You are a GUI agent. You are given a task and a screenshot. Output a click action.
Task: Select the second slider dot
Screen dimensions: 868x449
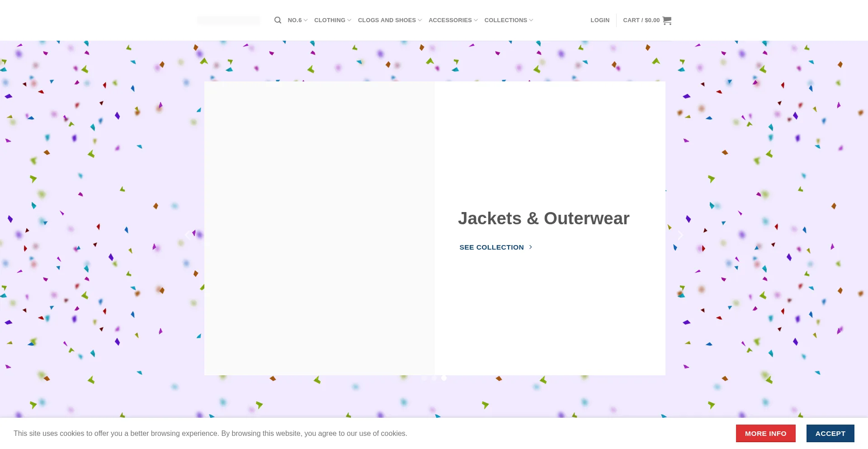pos(434,378)
